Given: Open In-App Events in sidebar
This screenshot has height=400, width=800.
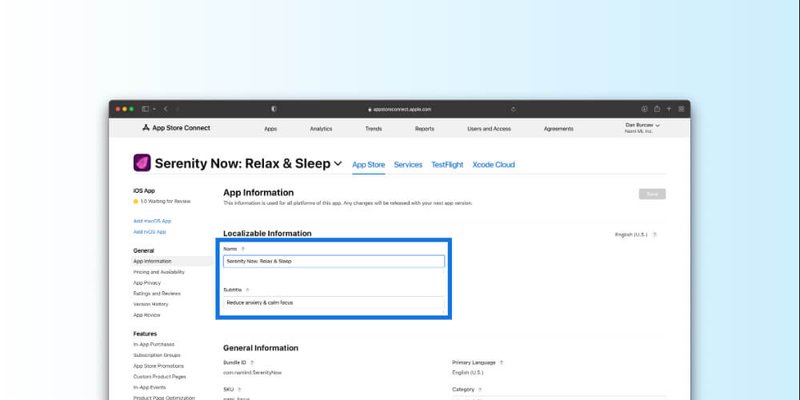Looking at the screenshot, I should tap(149, 387).
